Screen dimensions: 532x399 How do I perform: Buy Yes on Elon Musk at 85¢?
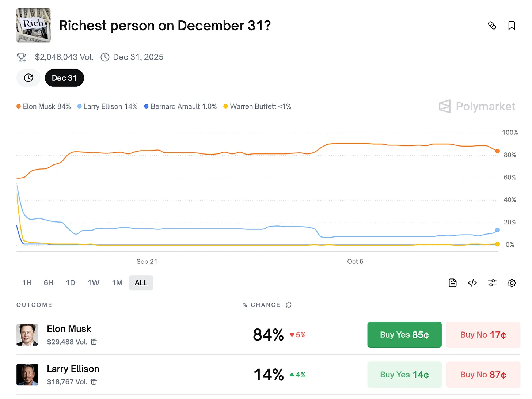click(404, 335)
